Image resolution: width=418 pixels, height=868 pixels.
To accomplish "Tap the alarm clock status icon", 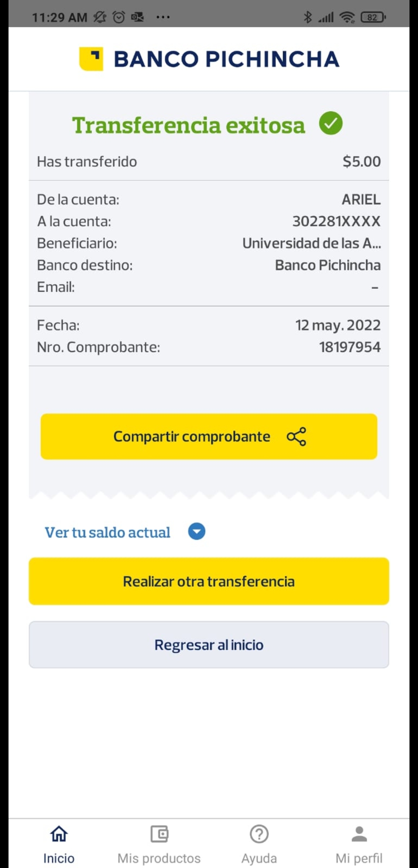I will (x=119, y=17).
